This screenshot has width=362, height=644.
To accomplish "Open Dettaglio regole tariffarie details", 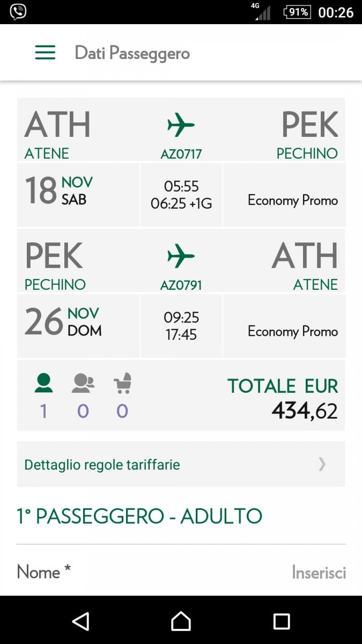I will coord(102,464).
